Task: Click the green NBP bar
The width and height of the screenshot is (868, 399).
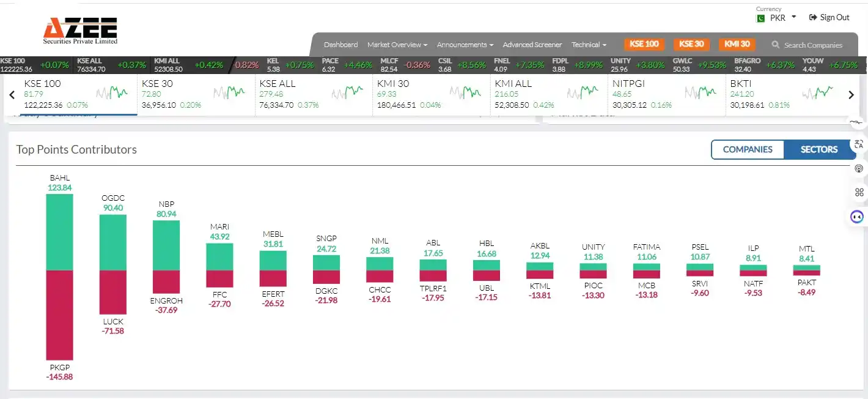Action: click(166, 245)
